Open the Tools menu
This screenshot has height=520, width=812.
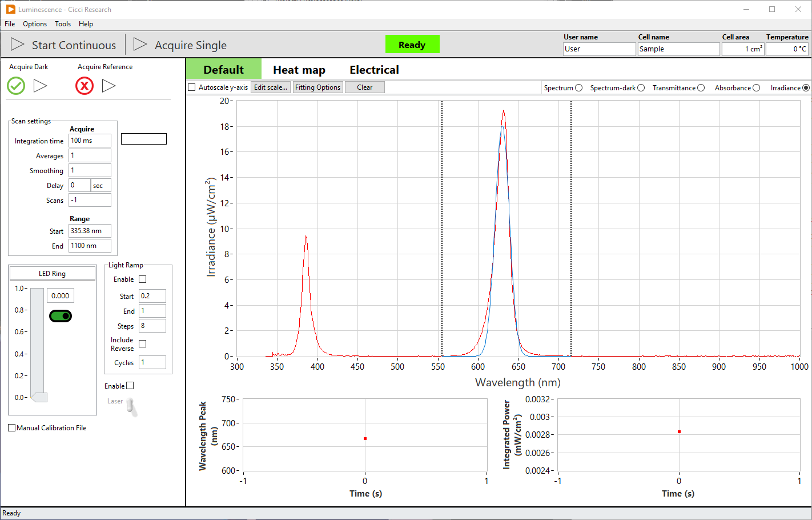point(63,24)
